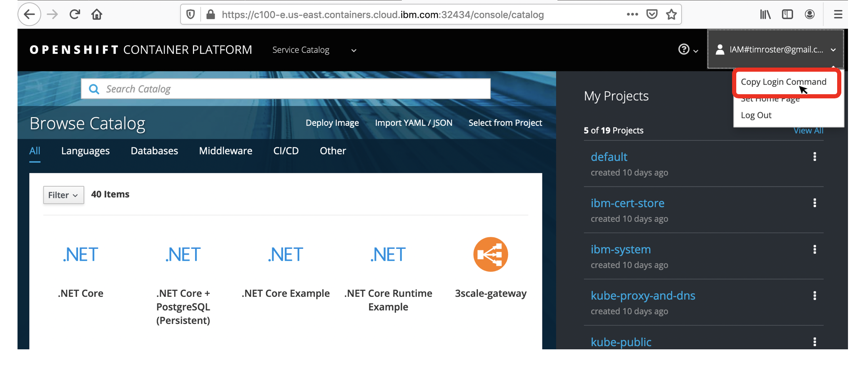Open the Firefox account icon

tap(810, 15)
